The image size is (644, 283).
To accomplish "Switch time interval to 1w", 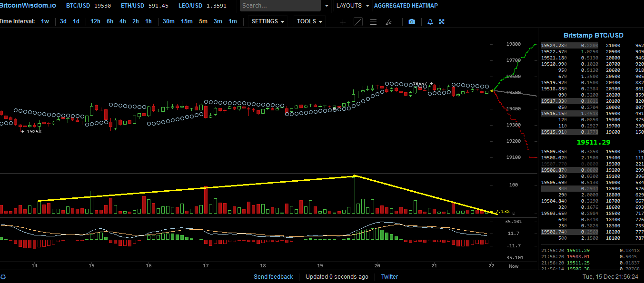I will (45, 21).
